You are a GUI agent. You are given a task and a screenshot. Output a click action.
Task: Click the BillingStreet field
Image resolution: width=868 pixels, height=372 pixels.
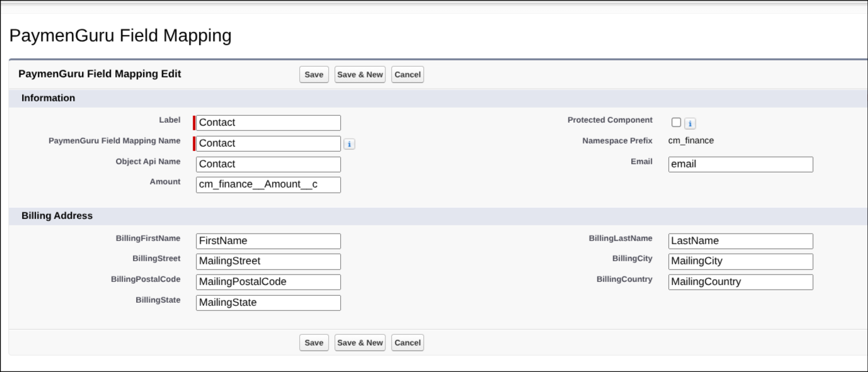[268, 261]
